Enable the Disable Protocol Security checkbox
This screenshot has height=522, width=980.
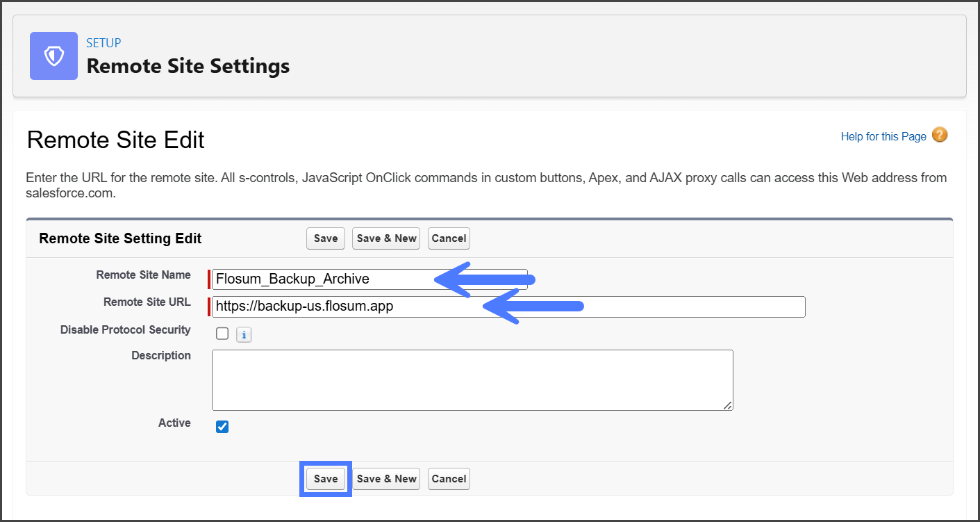(x=222, y=334)
